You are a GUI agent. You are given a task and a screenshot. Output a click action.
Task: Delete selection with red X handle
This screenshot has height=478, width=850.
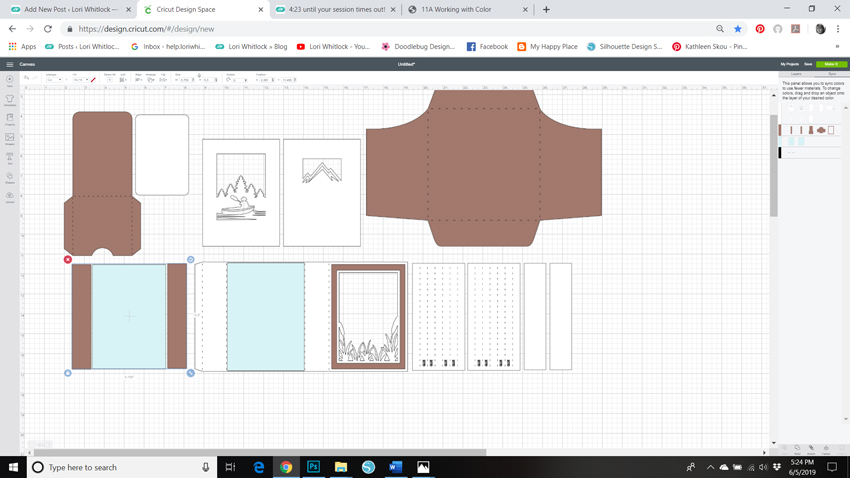(x=68, y=260)
